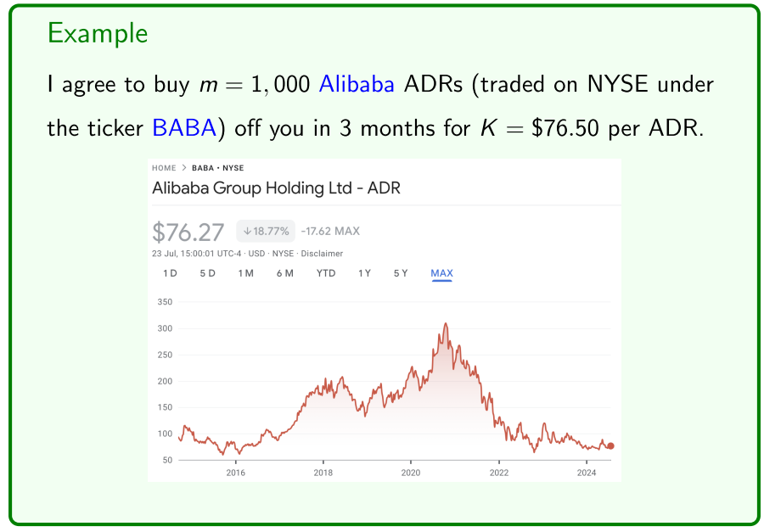Screen dimensions: 764x532
Task: Select the Alibaba Group Holding Ltd title
Action: point(276,188)
